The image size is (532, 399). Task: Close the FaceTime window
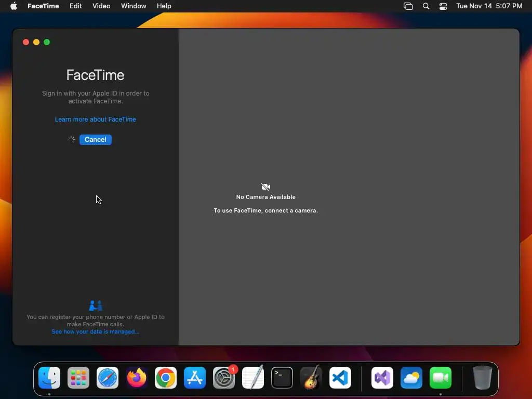[26, 42]
